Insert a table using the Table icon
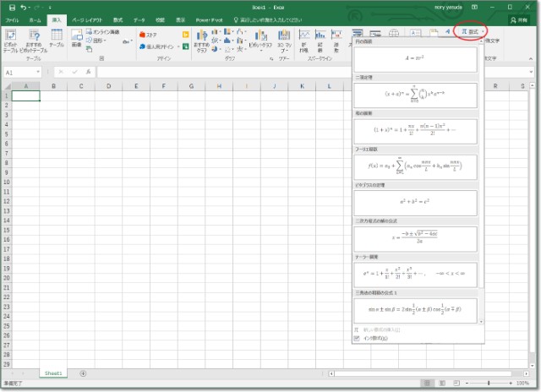The image size is (541, 392). point(56,38)
